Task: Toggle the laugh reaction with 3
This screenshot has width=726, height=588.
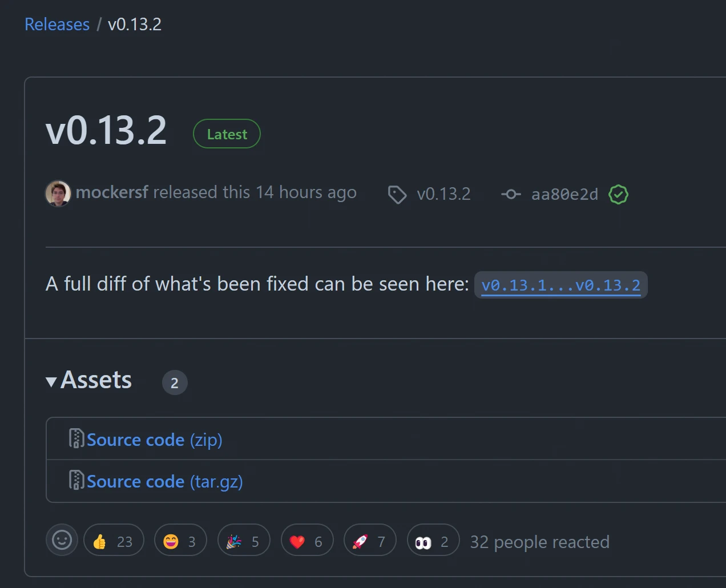Action: click(x=180, y=541)
